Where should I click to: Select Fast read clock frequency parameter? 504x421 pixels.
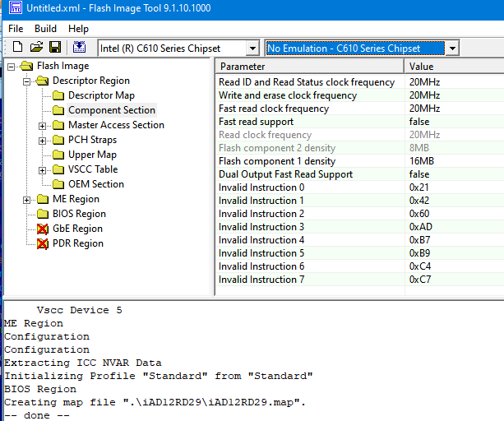click(274, 109)
